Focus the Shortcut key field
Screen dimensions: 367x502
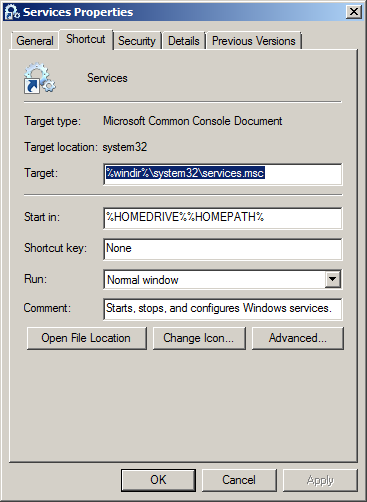[223, 249]
